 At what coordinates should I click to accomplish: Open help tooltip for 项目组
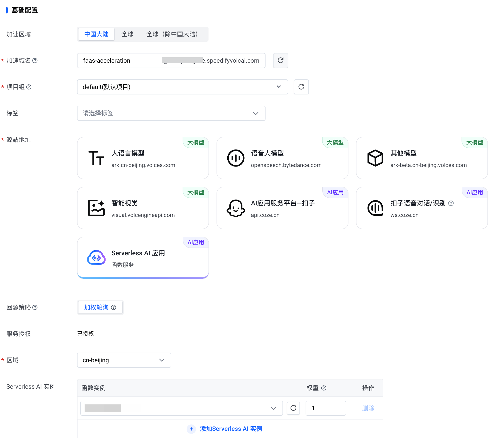pyautogui.click(x=29, y=87)
